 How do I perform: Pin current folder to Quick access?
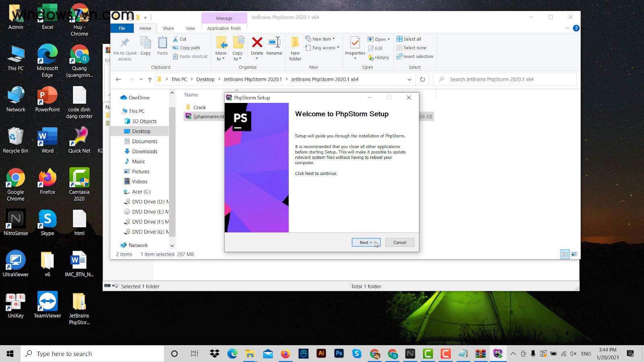[125, 47]
